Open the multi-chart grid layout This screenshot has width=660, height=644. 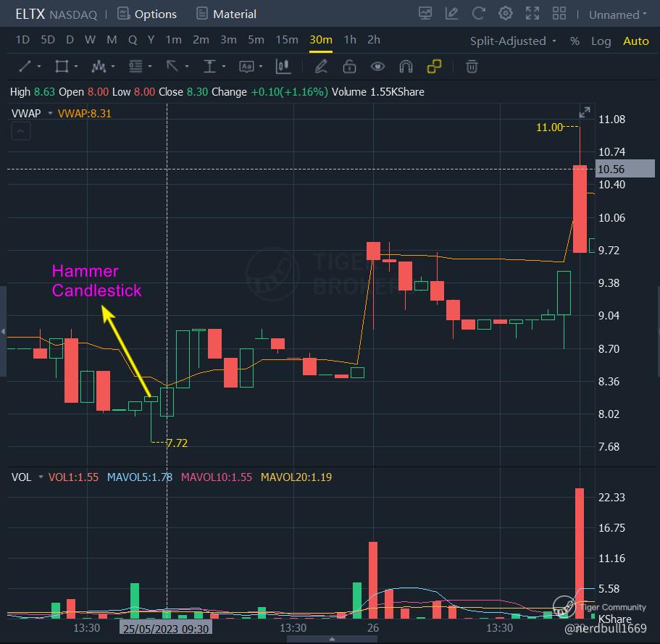(559, 14)
